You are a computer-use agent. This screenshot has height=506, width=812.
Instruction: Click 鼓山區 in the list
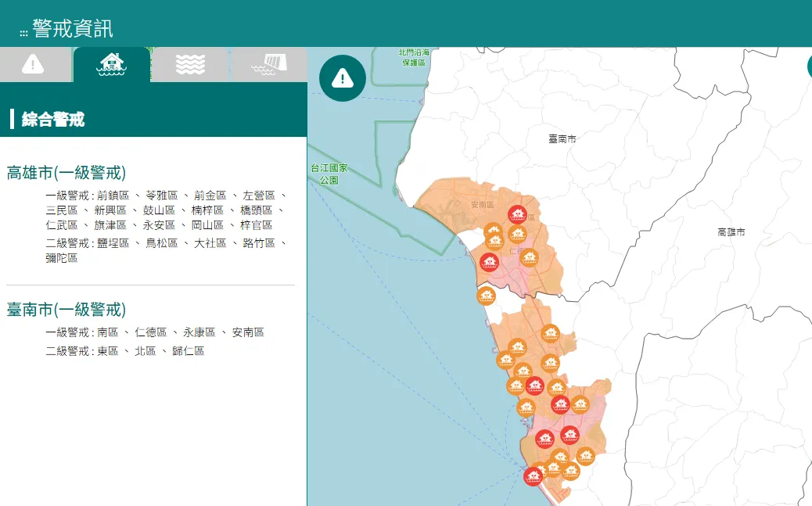(159, 210)
